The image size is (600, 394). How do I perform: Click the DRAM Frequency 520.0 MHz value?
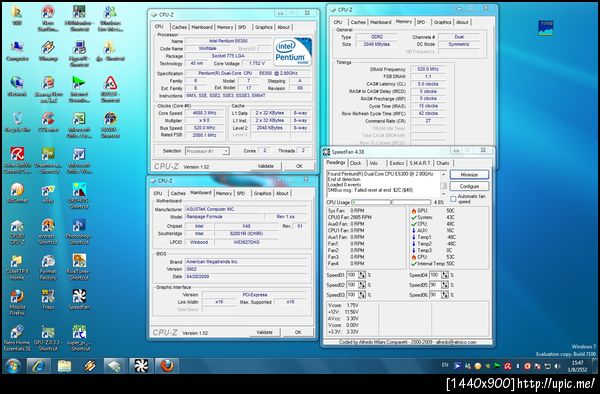428,69
